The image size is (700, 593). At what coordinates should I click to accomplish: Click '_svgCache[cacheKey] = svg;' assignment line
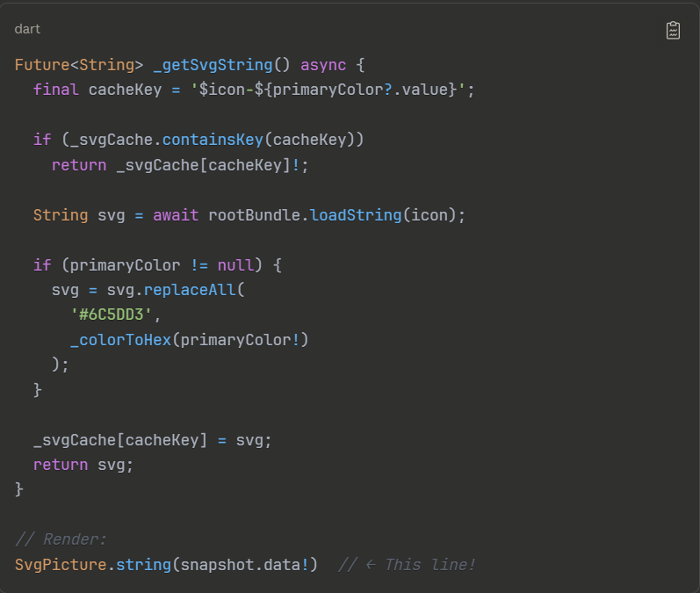point(152,440)
